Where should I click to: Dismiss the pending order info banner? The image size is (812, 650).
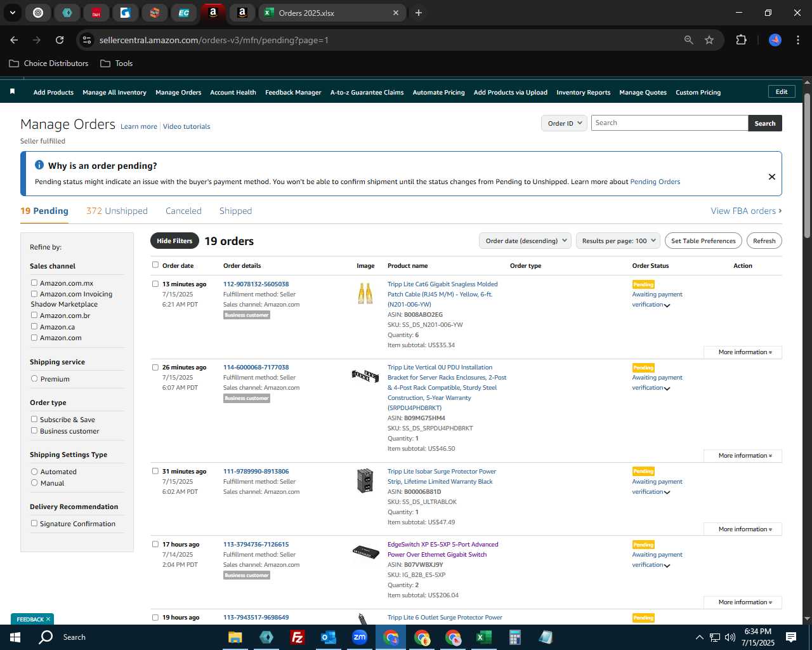click(772, 177)
